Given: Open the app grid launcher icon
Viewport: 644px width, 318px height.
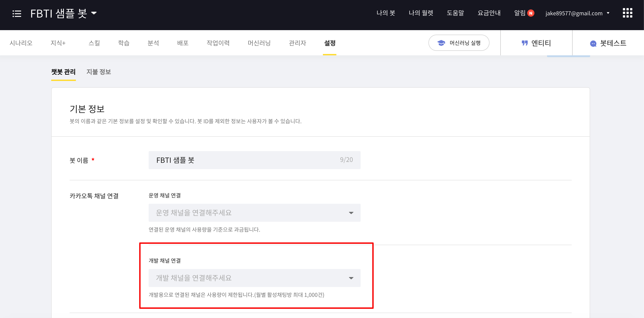Looking at the screenshot, I should tap(627, 13).
